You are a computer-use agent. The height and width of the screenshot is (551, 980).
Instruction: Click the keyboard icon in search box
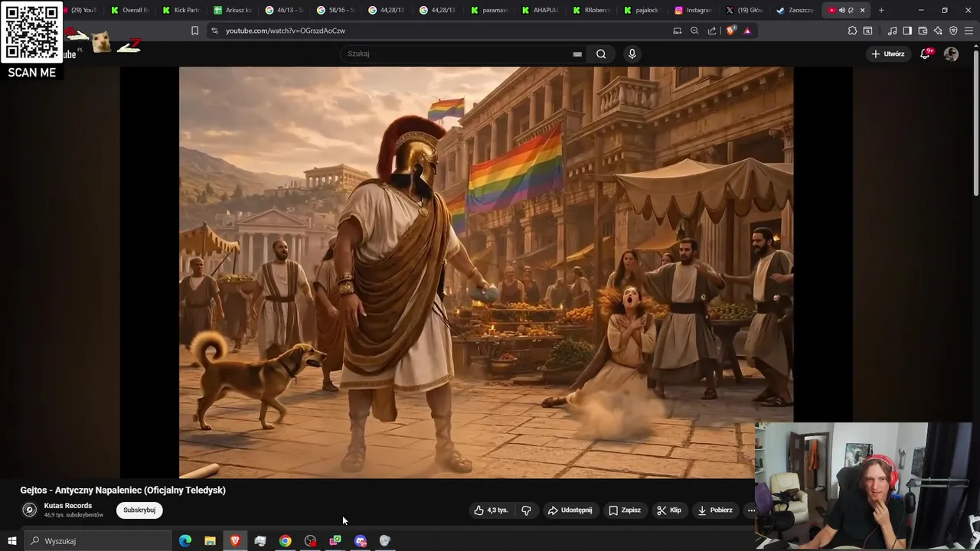pos(577,54)
